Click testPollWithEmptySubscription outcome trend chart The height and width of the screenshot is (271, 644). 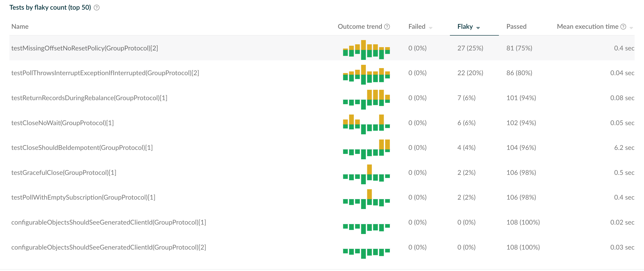366,199
